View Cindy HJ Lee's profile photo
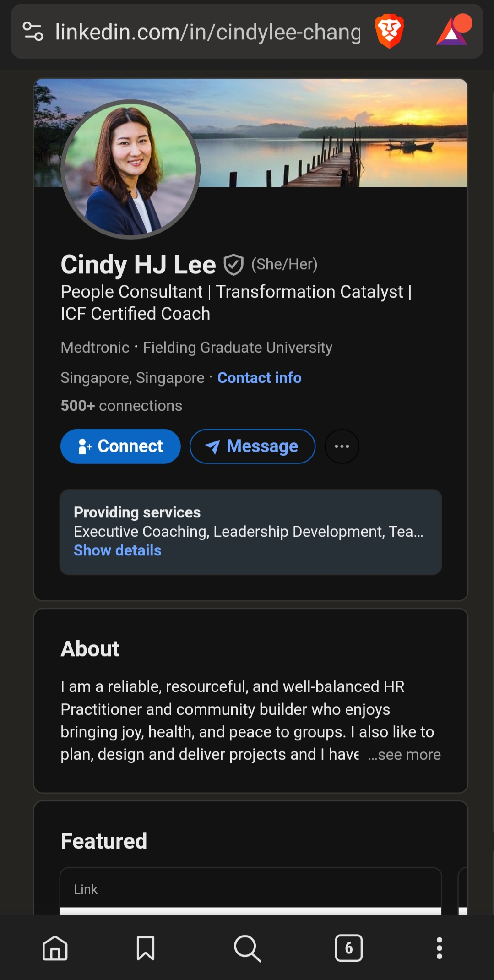Image resolution: width=494 pixels, height=980 pixels. [130, 169]
